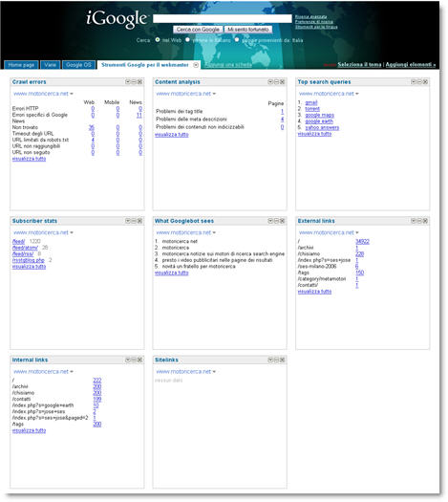Open the Internal links gadget menu arrow

point(128,360)
